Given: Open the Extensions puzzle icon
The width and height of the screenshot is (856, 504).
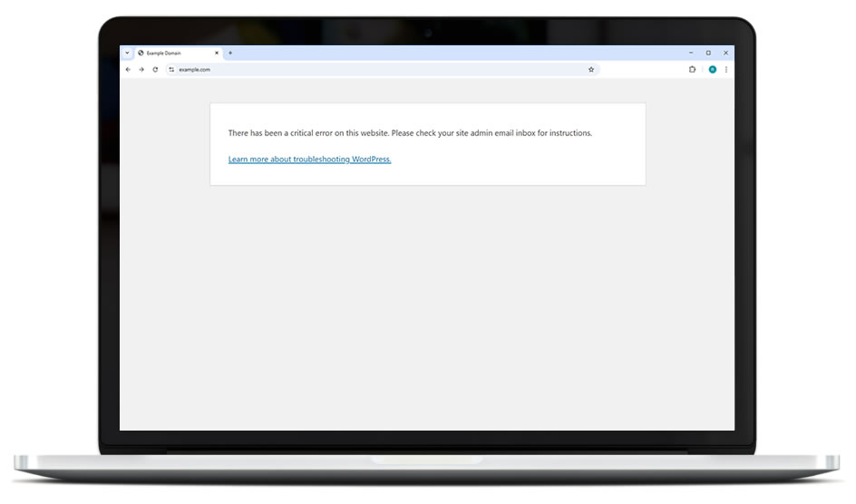Looking at the screenshot, I should pos(693,69).
